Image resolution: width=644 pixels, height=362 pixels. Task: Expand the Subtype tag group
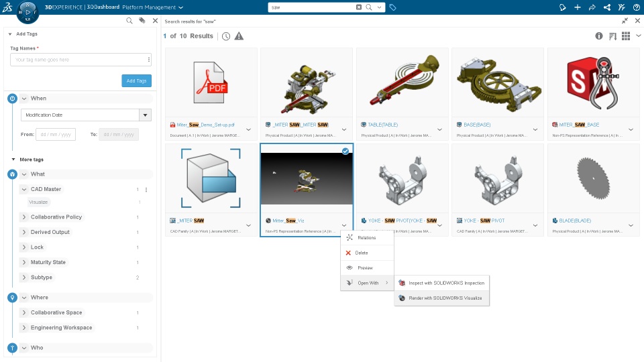point(24,278)
